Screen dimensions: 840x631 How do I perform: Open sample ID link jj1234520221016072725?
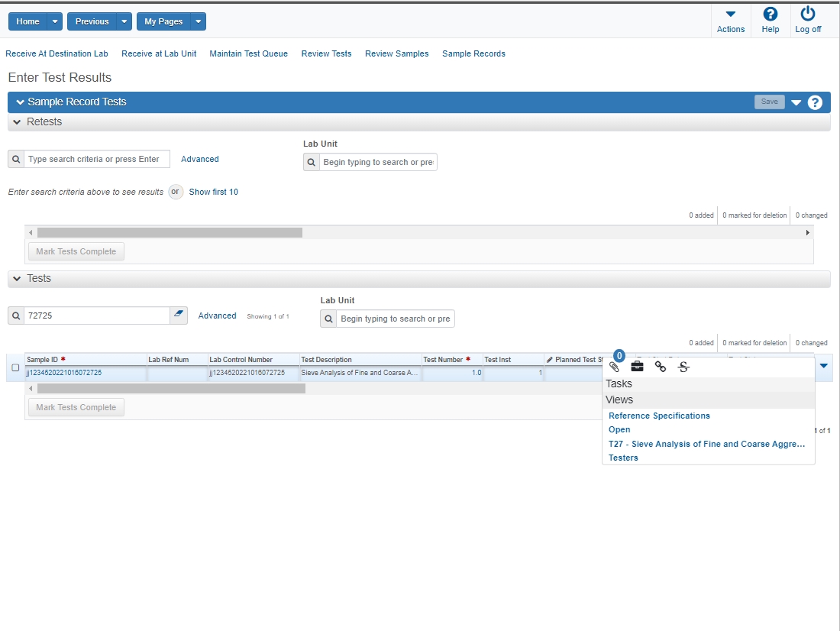63,373
